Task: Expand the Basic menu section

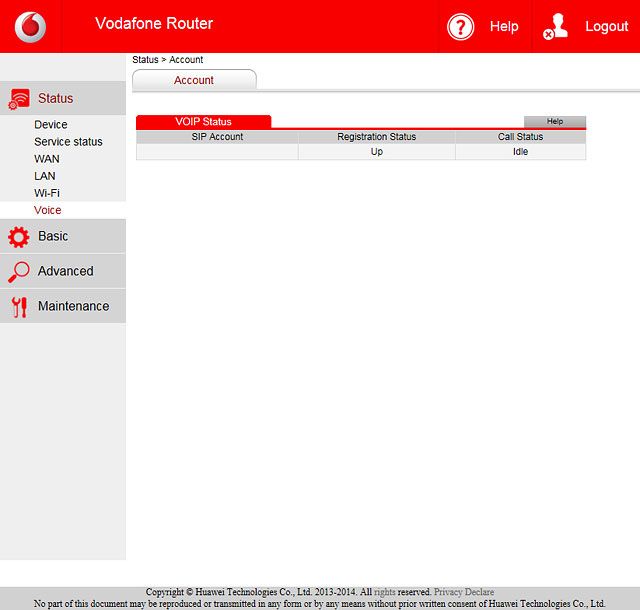Action: [63, 236]
